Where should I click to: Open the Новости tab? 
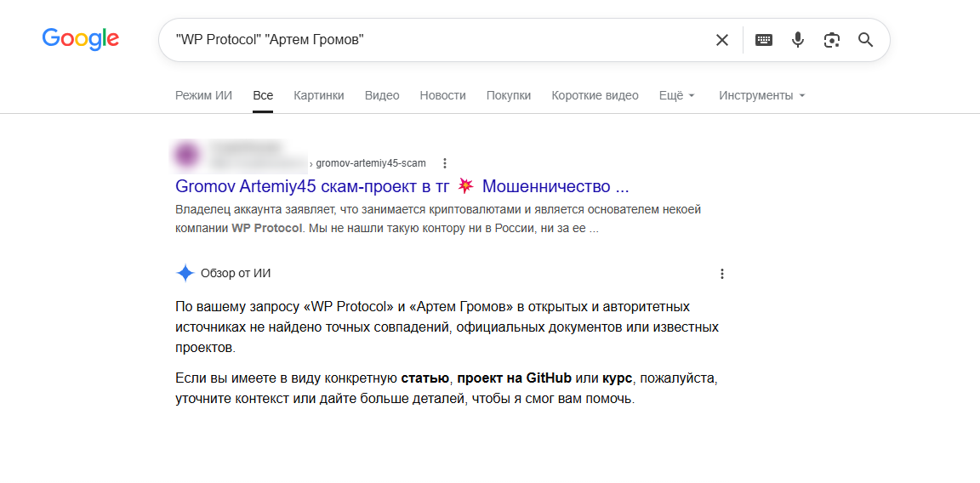point(443,95)
